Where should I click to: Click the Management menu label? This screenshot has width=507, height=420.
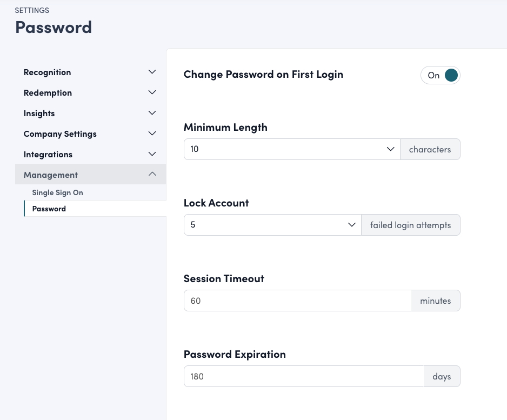51,175
